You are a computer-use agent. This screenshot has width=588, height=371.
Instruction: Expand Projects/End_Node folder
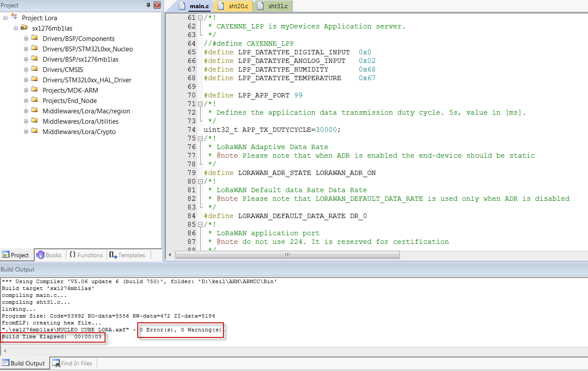pyautogui.click(x=26, y=101)
